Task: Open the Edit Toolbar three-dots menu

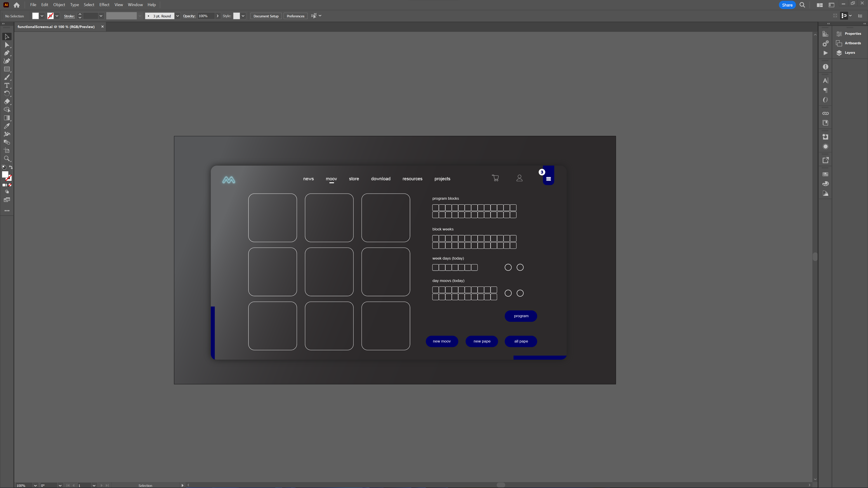Action: coord(7,211)
